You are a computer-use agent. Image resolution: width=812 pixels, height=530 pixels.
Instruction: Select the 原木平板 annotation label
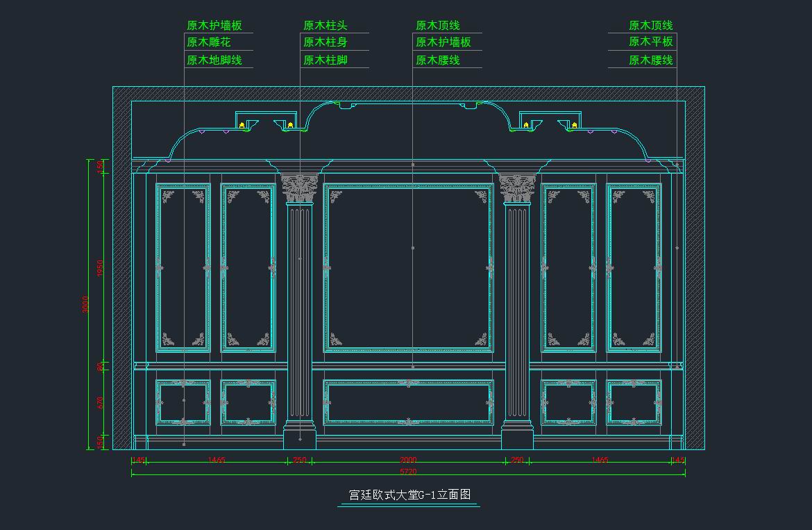click(x=650, y=42)
